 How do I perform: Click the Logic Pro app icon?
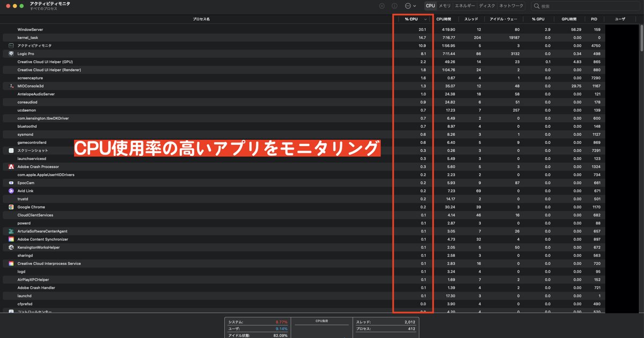coord(11,54)
